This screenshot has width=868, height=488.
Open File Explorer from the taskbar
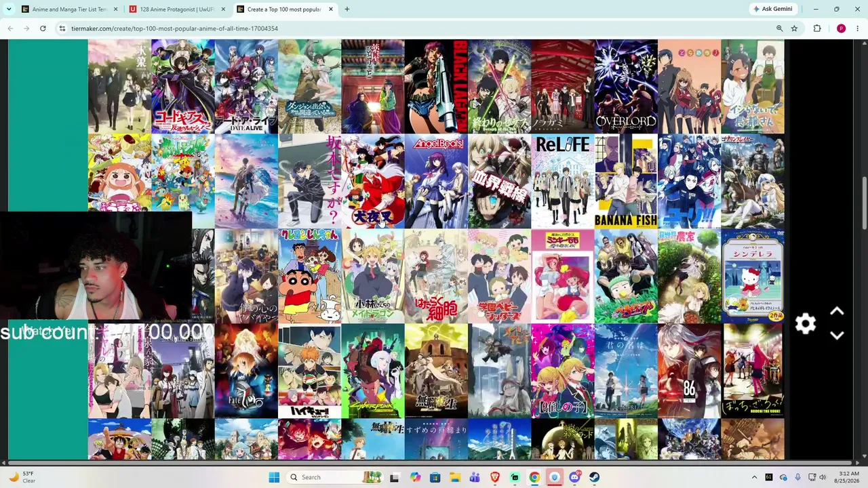pyautogui.click(x=455, y=477)
